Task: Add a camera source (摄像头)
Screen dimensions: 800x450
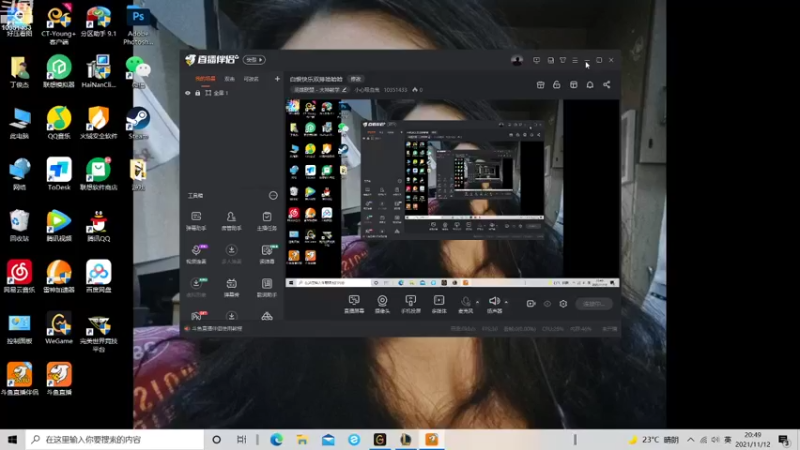Action: tap(382, 304)
